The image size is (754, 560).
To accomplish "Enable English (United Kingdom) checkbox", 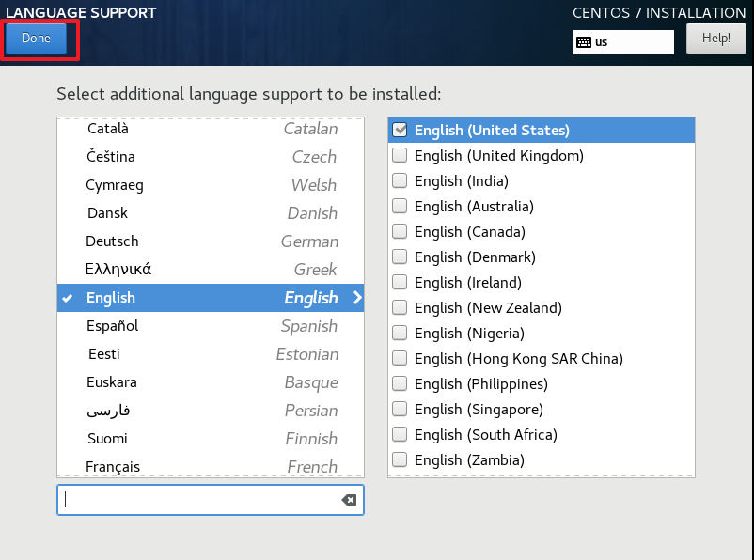I will pyautogui.click(x=400, y=155).
